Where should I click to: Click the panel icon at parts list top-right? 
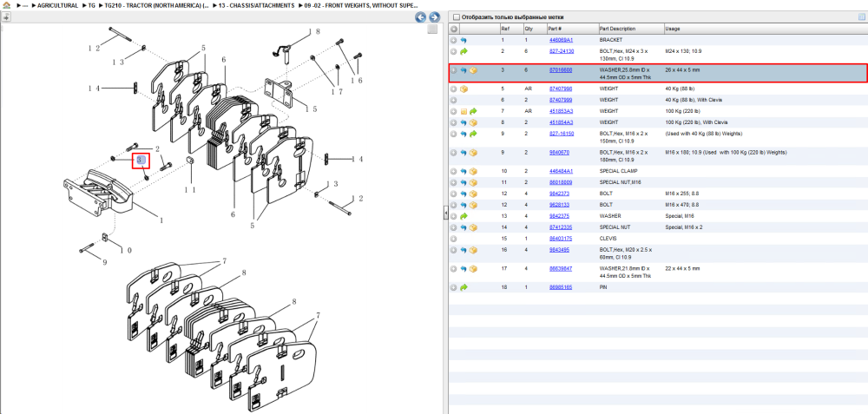pyautogui.click(x=861, y=17)
